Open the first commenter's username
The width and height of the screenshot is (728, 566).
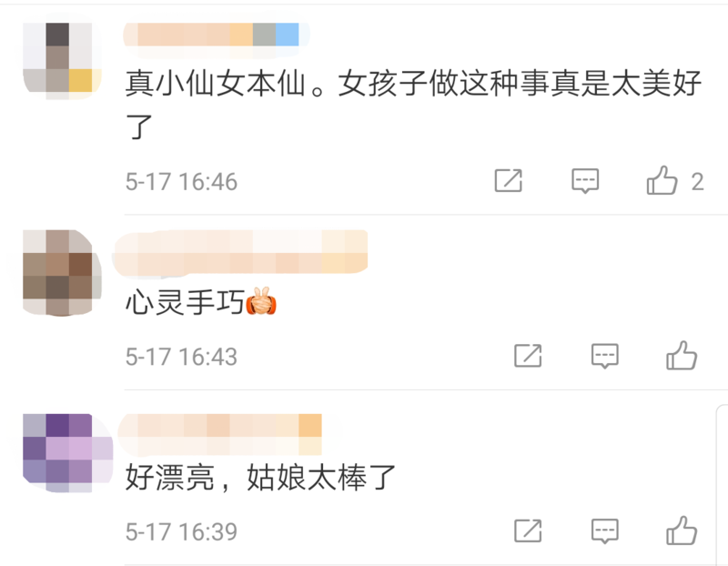pos(217,35)
